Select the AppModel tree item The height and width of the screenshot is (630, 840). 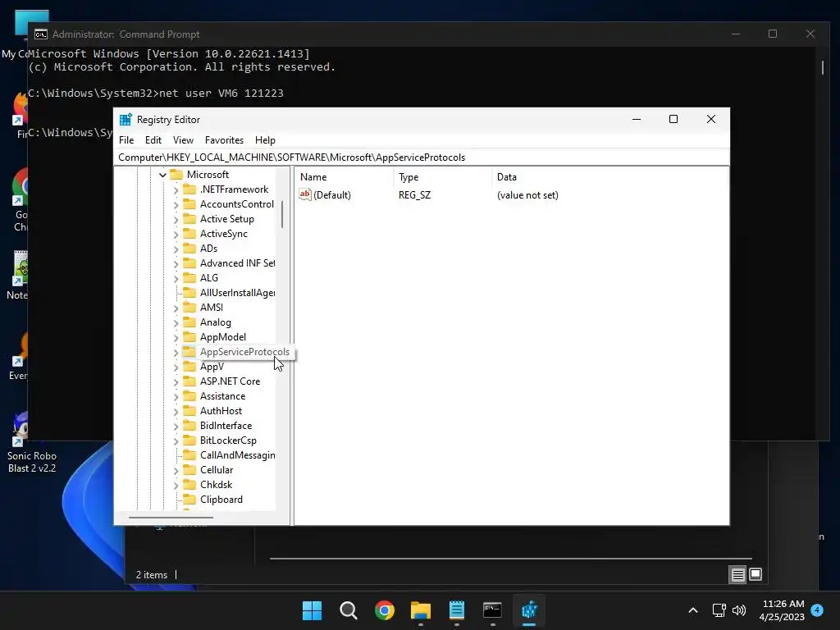223,337
